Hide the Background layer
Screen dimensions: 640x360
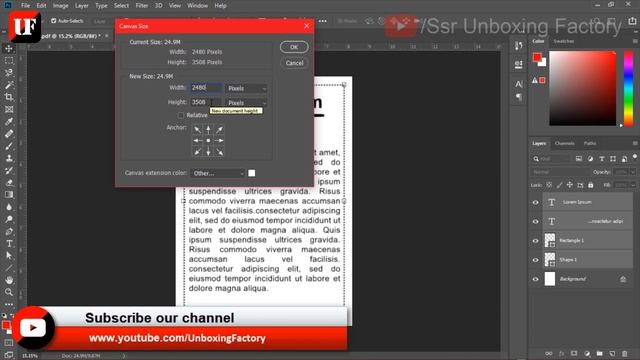(535, 279)
